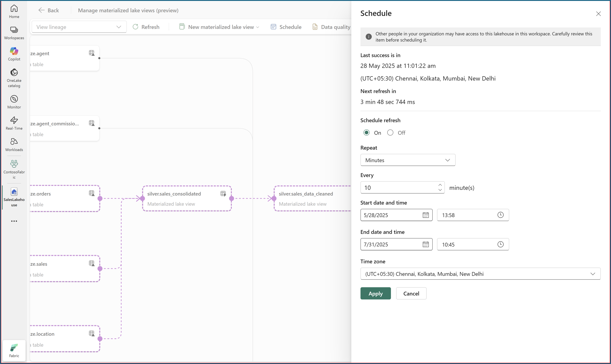Screen dimensions: 611x364
Task: Open the OneLake catalog icon
Action: point(14,73)
